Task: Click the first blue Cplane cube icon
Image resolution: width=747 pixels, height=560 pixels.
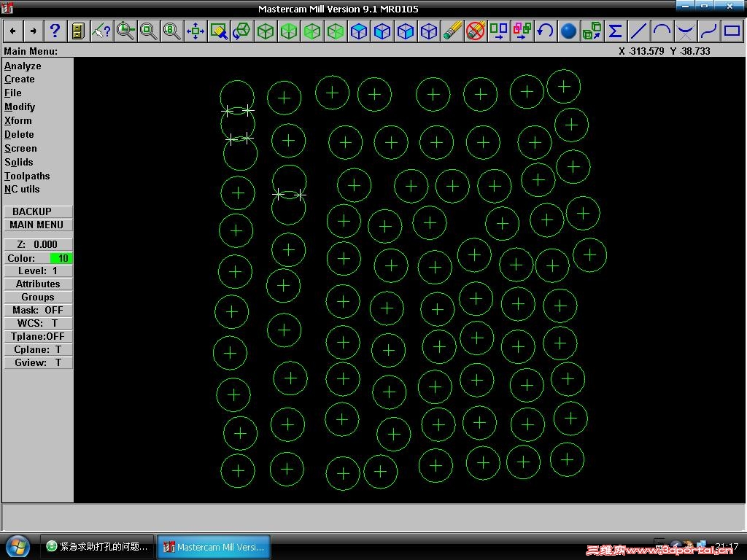Action: (358, 31)
